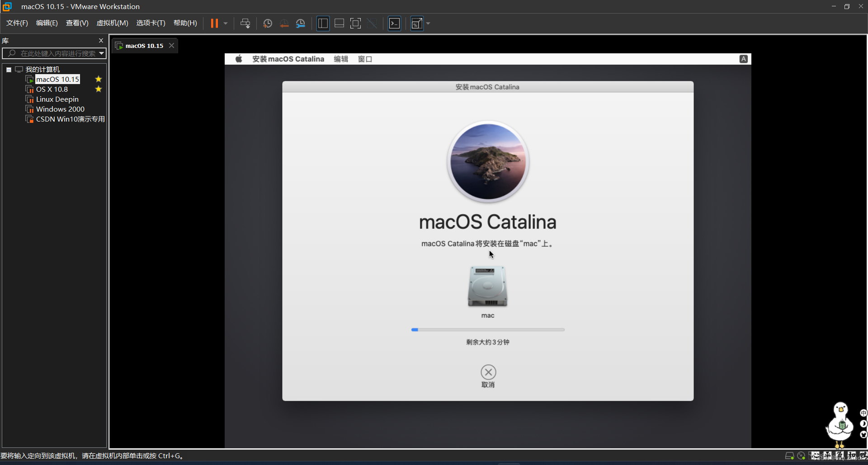Image resolution: width=868 pixels, height=465 pixels.
Task: Click the stretch guest display icon
Action: (417, 23)
